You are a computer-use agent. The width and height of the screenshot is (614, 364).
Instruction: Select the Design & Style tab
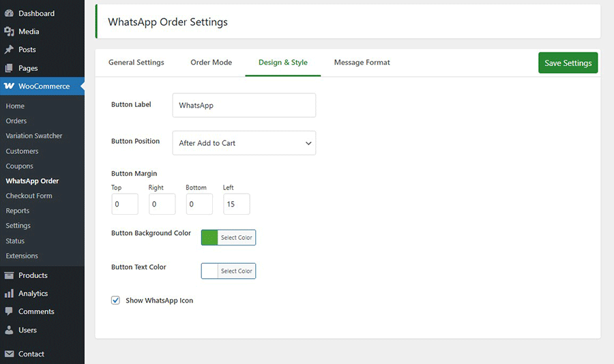click(282, 62)
